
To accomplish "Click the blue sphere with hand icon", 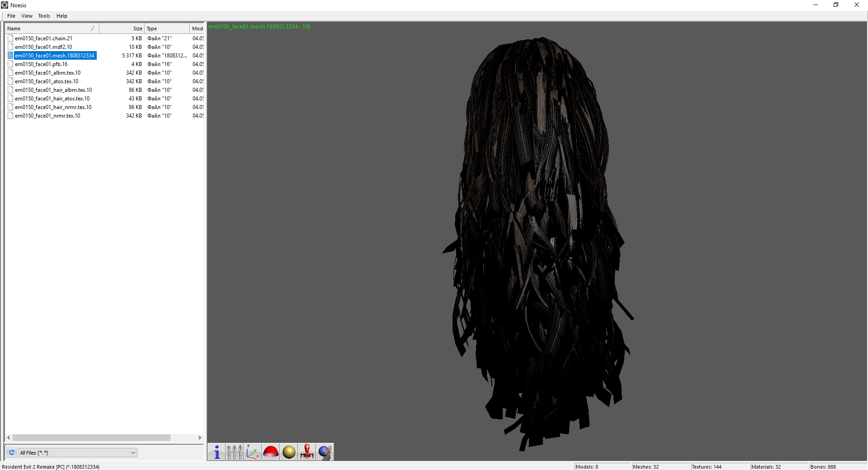I will point(325,452).
